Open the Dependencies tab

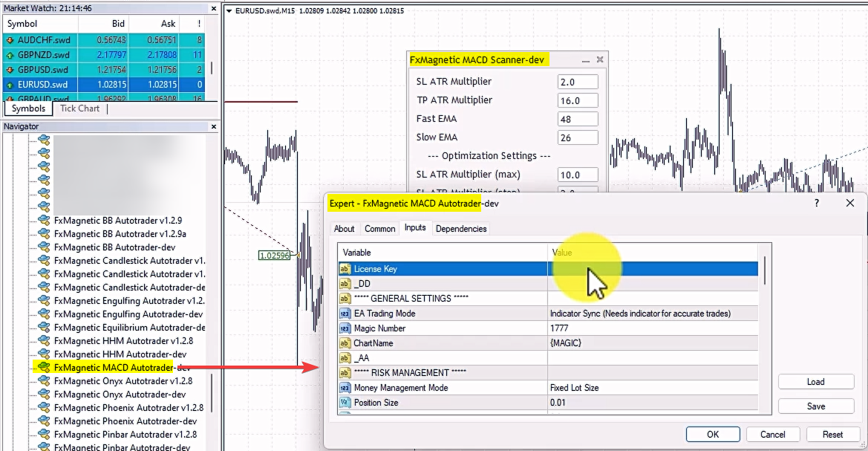point(461,229)
